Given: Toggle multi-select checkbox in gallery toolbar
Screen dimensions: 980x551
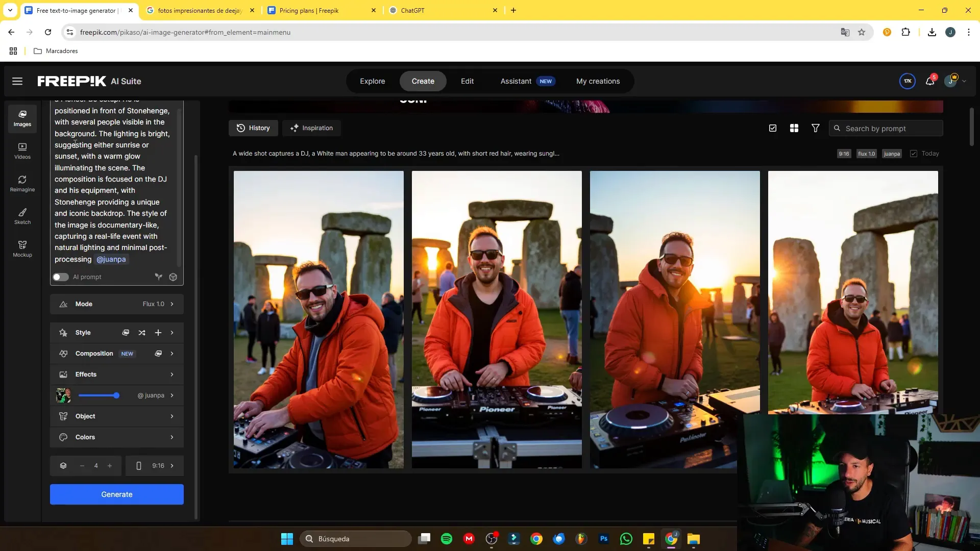Looking at the screenshot, I should (x=773, y=128).
